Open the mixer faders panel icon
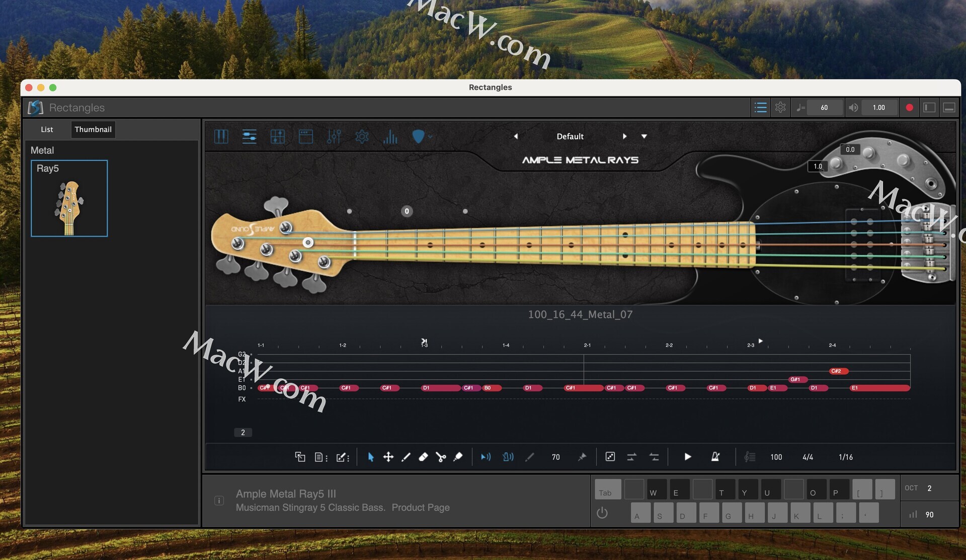Screen dimensions: 966x560 tap(334, 136)
